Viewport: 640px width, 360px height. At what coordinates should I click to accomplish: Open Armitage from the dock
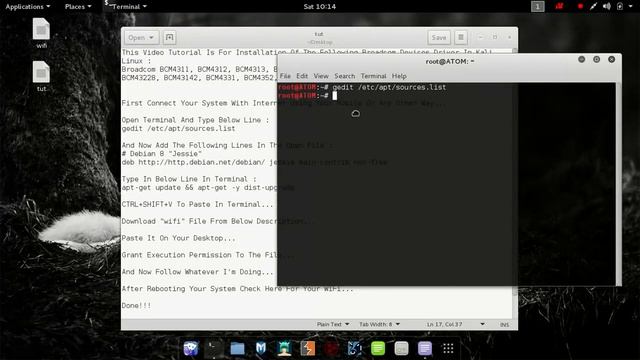coord(284,348)
